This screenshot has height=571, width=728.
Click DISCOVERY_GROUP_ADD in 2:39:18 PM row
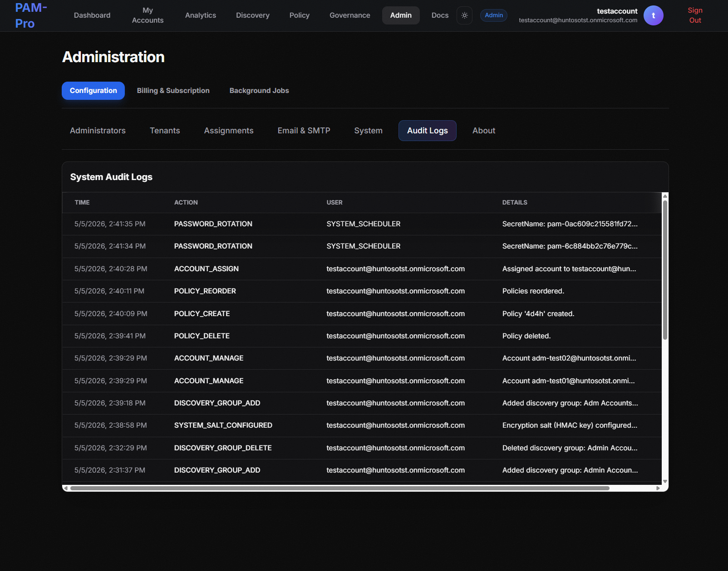coord(217,403)
